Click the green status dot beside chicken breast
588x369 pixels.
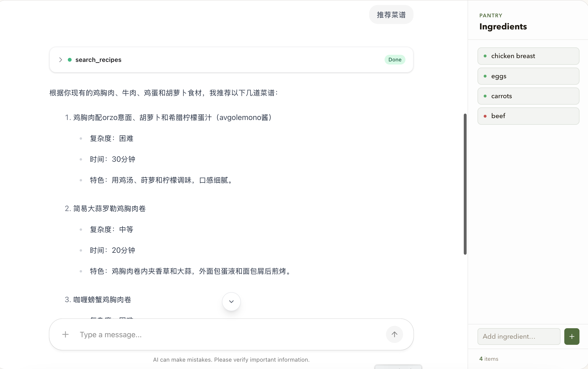pyautogui.click(x=485, y=56)
